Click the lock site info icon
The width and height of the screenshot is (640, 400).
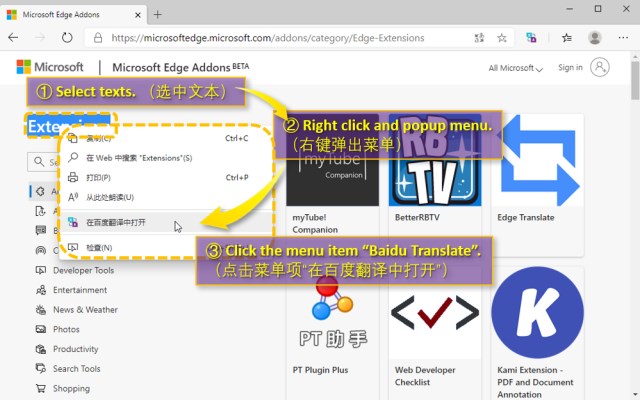point(98,38)
